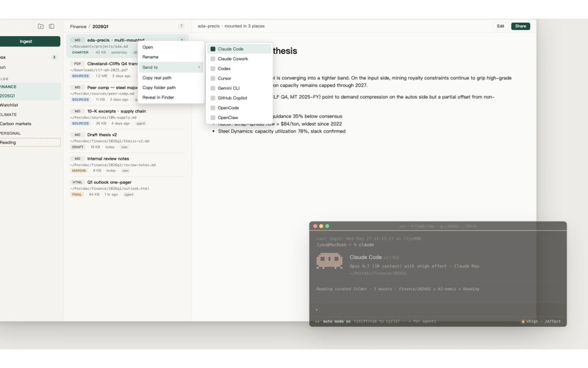Check the OpenClaw checkbox

coord(212,118)
